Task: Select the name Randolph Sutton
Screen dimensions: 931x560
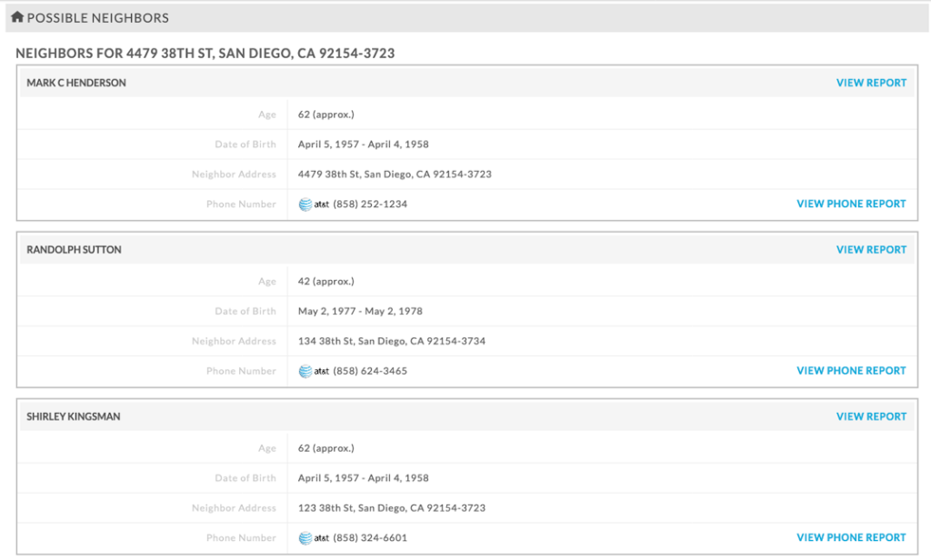Action: [x=74, y=250]
